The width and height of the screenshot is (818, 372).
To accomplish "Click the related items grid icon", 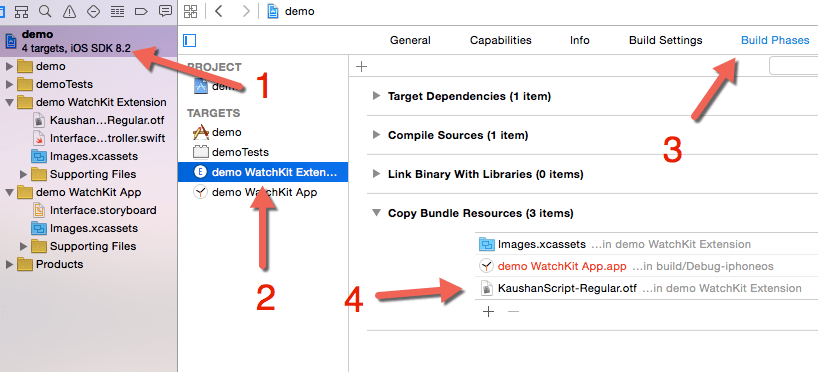I will (x=191, y=11).
